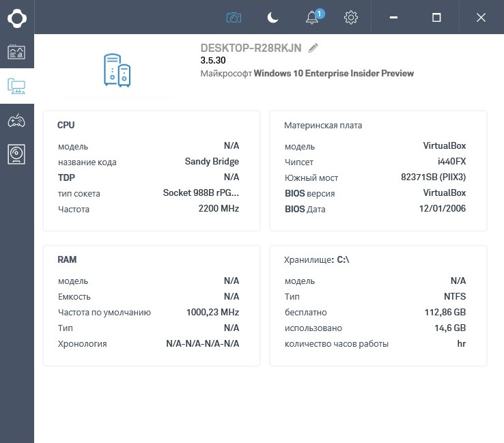Click the 12/01/2006 BIOS date
The image size is (504, 443).
[x=443, y=208]
